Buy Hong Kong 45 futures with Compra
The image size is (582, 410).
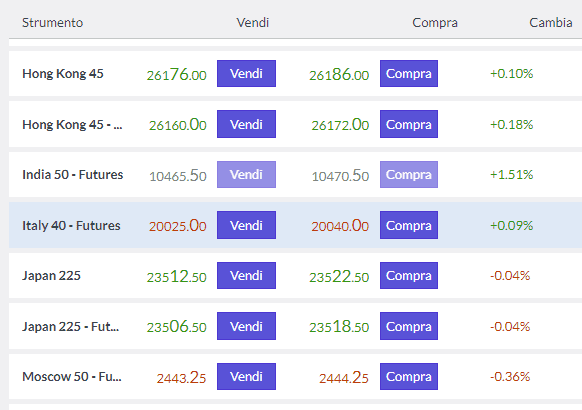coord(409,124)
